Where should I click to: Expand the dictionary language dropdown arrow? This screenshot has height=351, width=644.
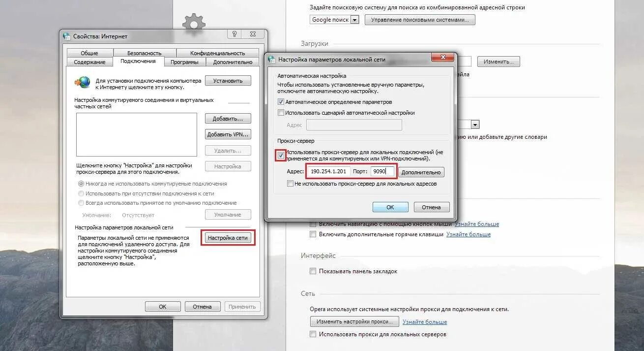point(475,125)
